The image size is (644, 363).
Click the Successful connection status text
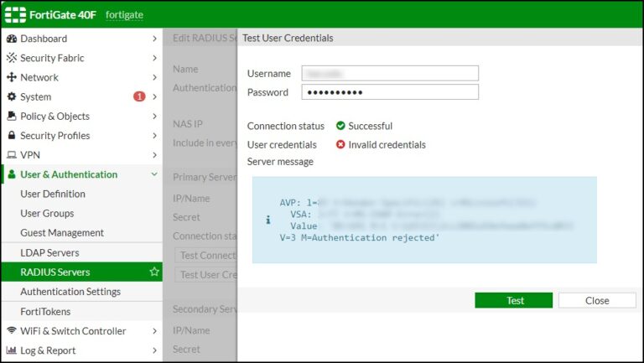tap(370, 126)
